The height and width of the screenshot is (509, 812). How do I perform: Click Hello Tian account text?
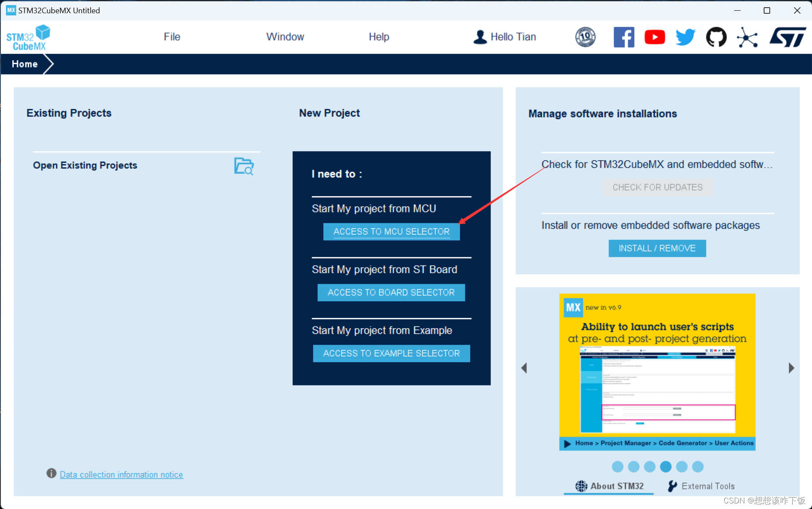[513, 37]
